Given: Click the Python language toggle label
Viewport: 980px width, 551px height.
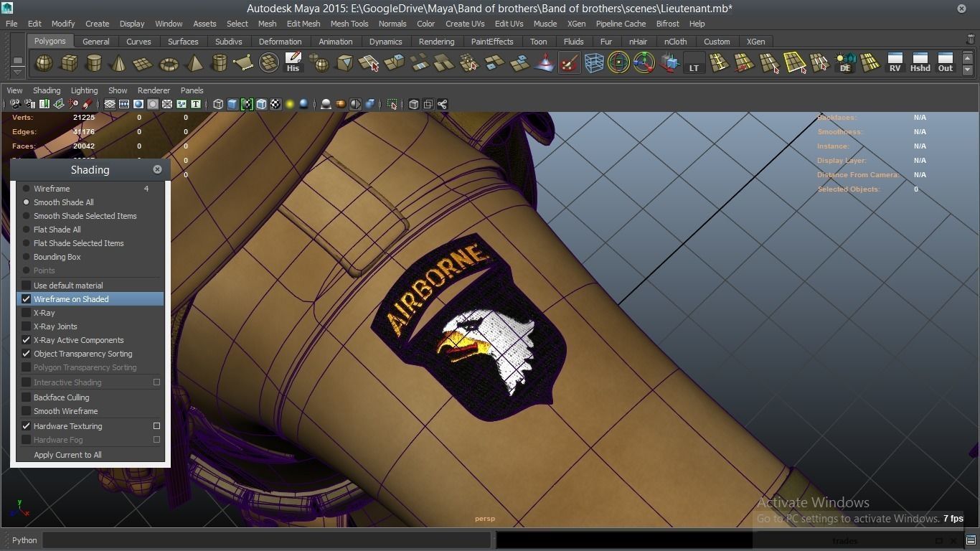Looking at the screenshot, I should [x=24, y=540].
